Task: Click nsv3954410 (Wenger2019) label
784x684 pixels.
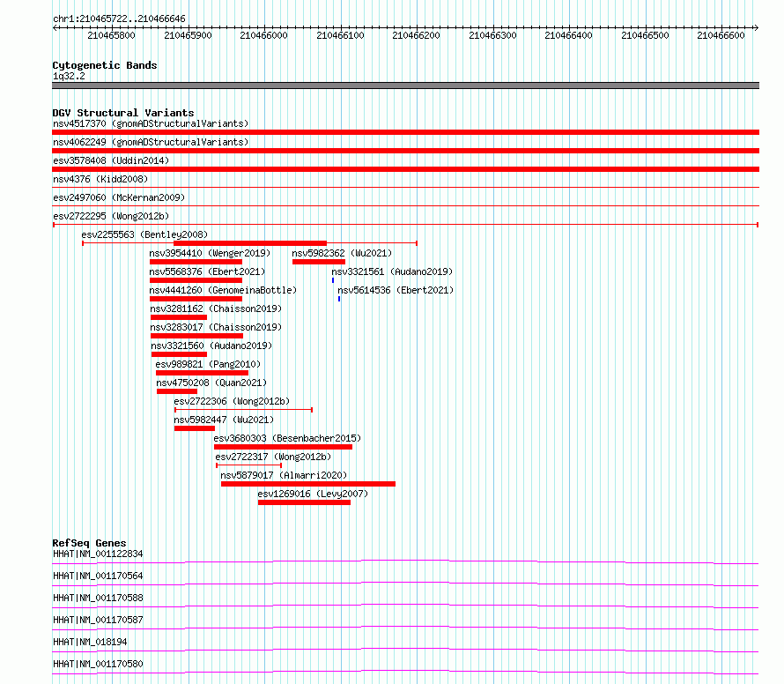Action: pyautogui.click(x=210, y=253)
